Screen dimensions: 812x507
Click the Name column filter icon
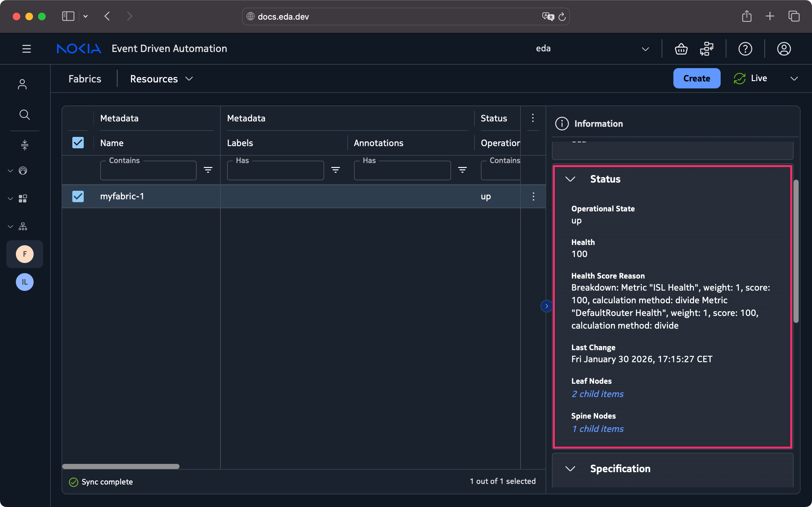point(208,170)
